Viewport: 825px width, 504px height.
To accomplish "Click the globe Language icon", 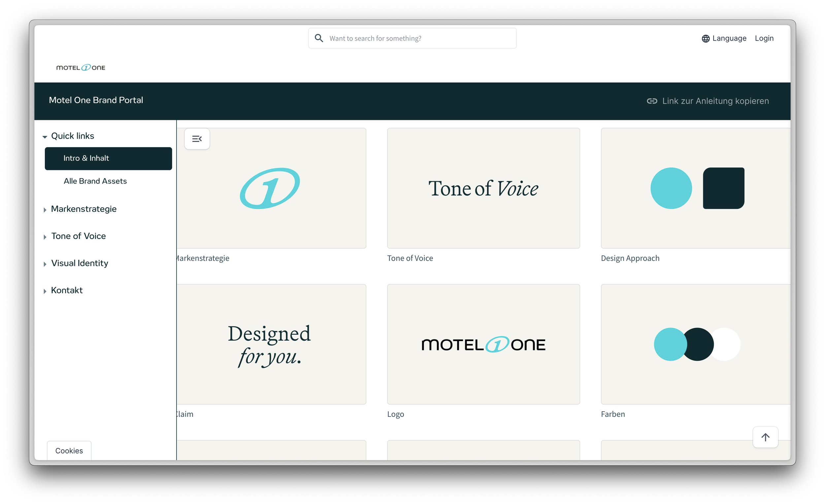I will [706, 39].
